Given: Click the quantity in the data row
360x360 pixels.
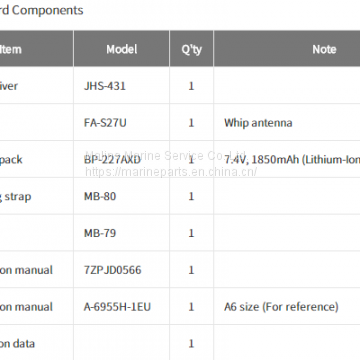Looking at the screenshot, I should coord(191,344).
